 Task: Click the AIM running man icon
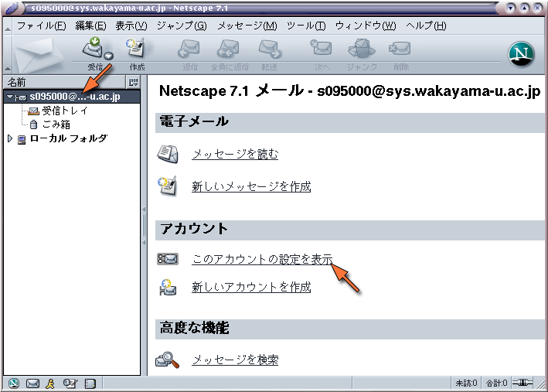51,383
